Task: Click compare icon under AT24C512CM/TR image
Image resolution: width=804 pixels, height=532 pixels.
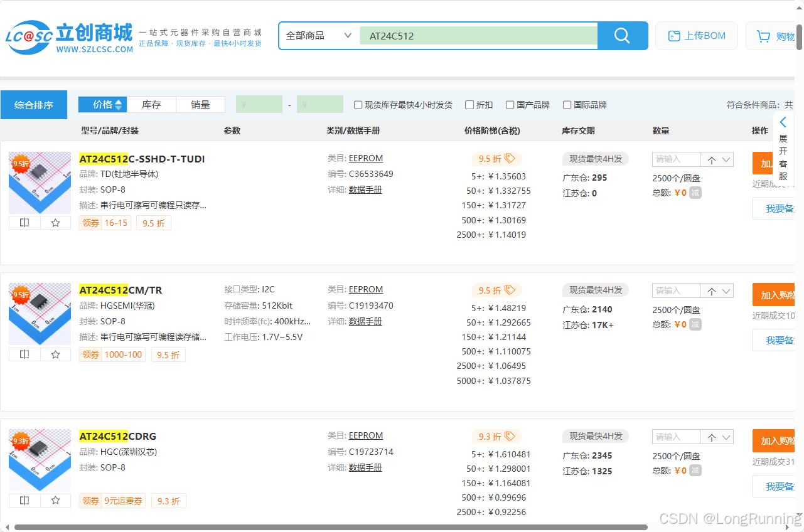Action: (x=24, y=354)
